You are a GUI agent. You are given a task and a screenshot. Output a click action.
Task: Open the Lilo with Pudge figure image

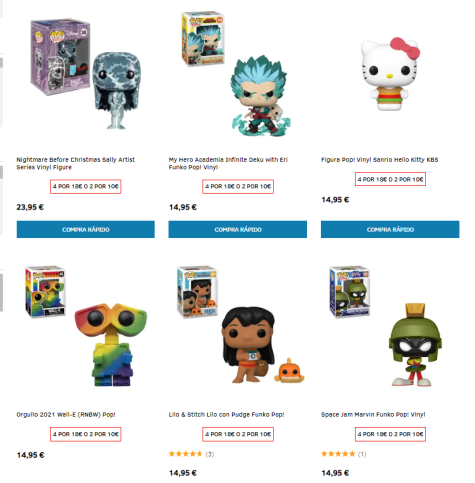(238, 325)
